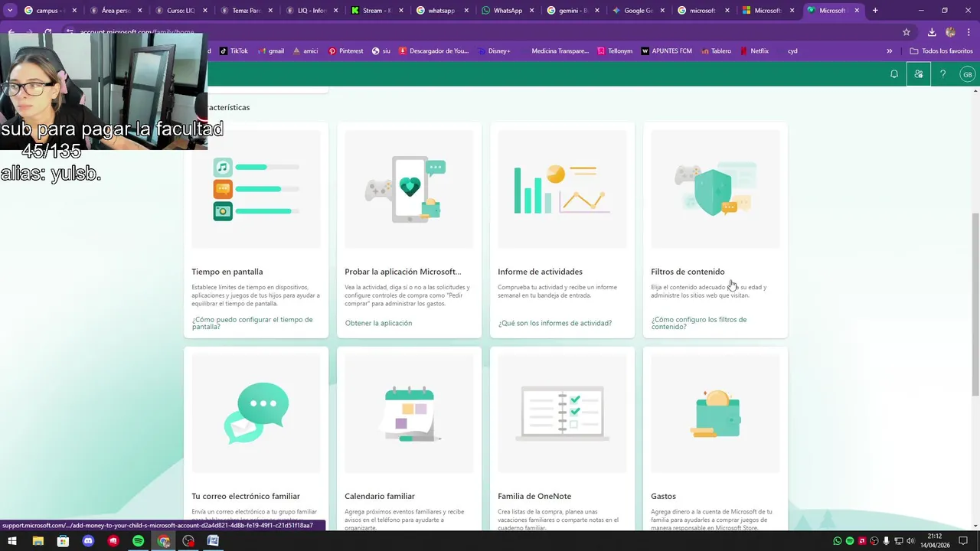Click the Tiempo en pantalla heading
The height and width of the screenshot is (551, 980).
227,272
